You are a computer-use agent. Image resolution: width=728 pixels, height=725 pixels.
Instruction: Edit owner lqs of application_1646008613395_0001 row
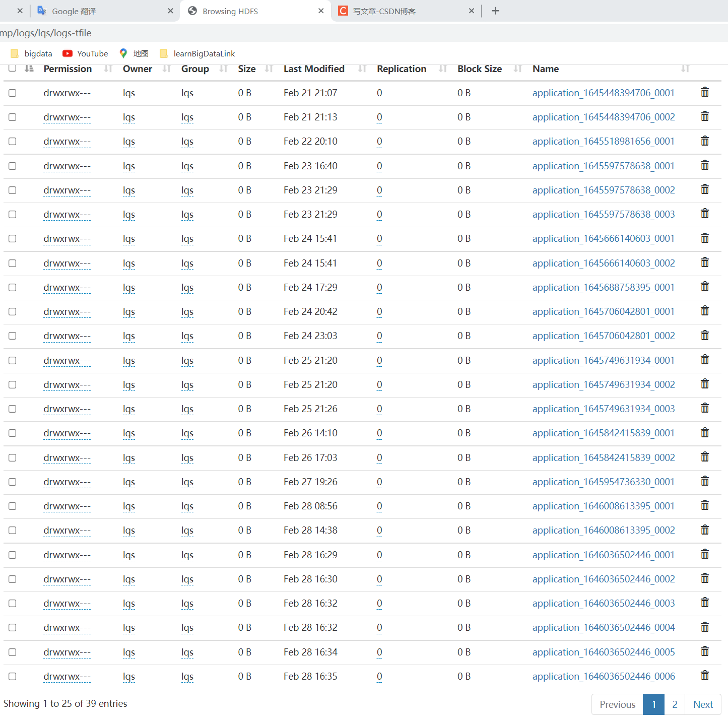(129, 506)
